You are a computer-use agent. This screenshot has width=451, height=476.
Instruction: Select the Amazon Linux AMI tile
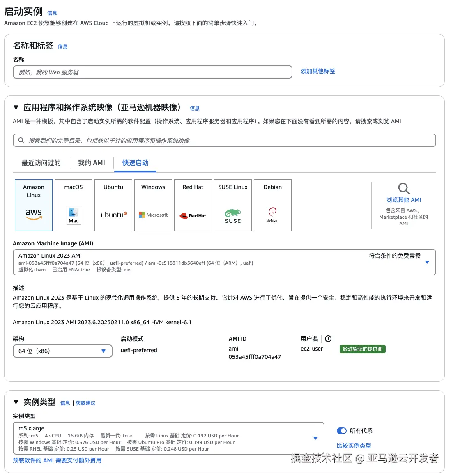(x=34, y=205)
